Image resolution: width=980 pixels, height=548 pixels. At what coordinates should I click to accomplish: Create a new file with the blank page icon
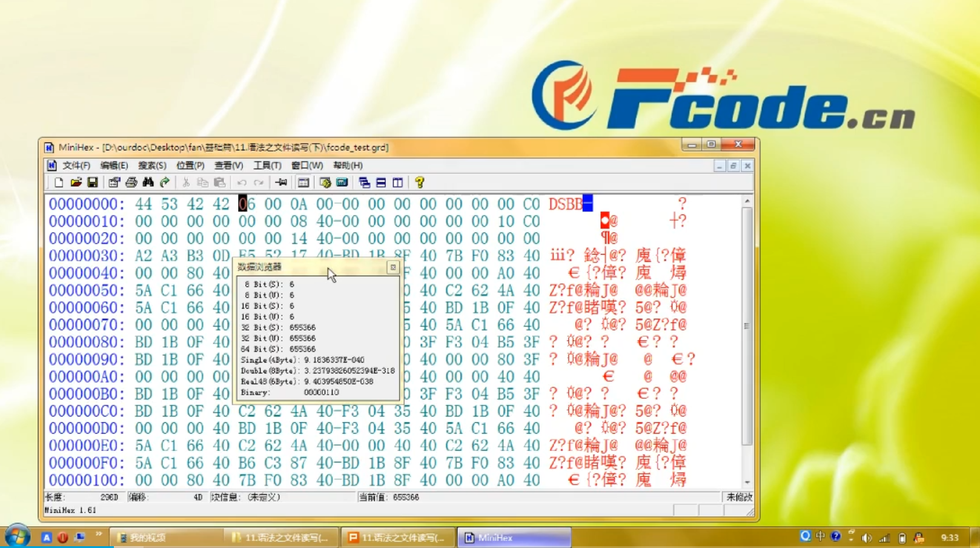(x=59, y=182)
